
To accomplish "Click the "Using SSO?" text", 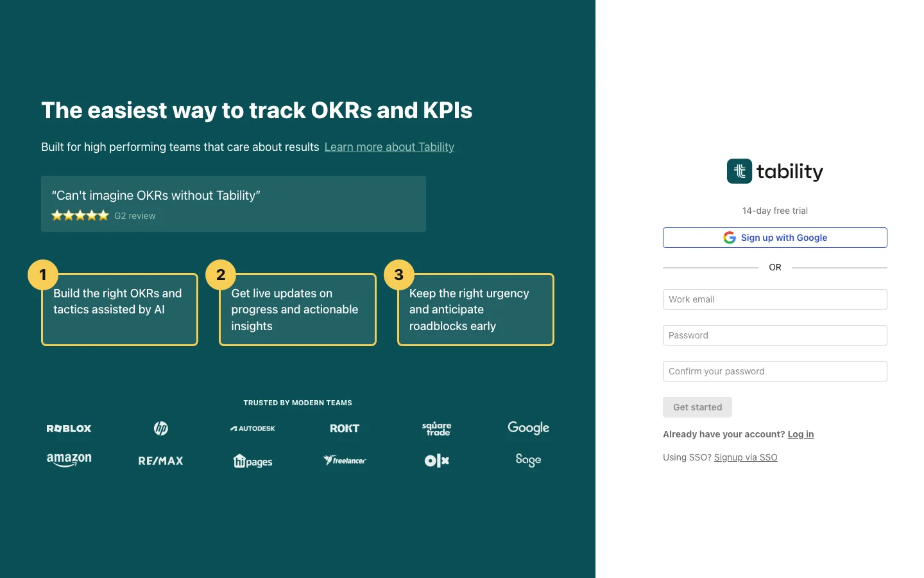I will [687, 457].
